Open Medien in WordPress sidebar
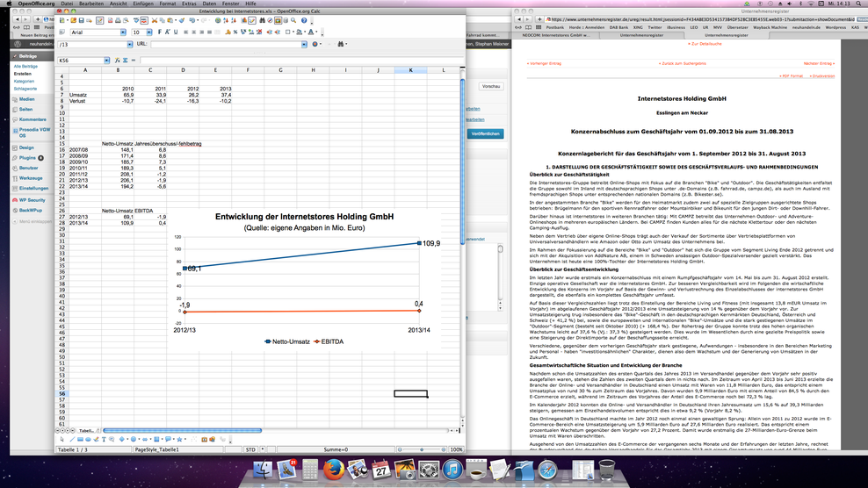The height and width of the screenshot is (488, 868). (x=26, y=99)
